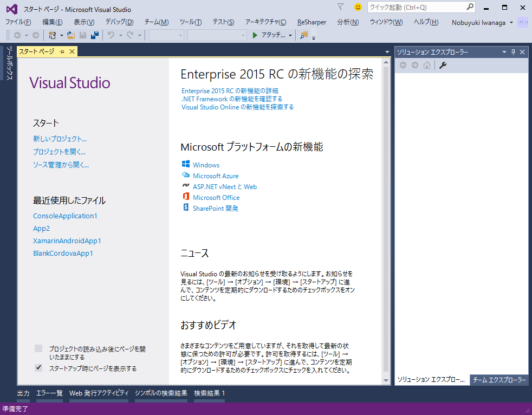532x415 pixels.
Task: Pin the Start Page tab
Action: [62, 51]
